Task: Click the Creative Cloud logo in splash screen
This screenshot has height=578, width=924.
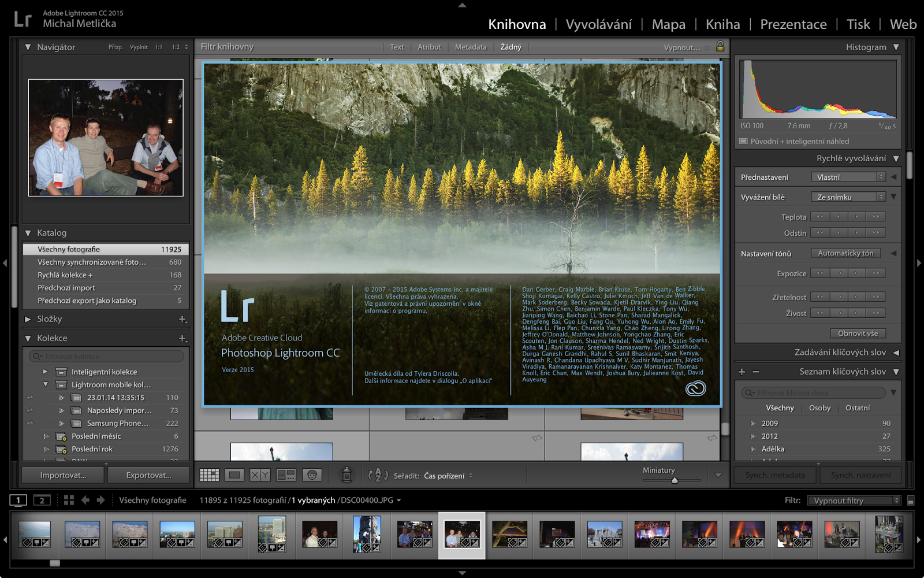Action: [695, 388]
